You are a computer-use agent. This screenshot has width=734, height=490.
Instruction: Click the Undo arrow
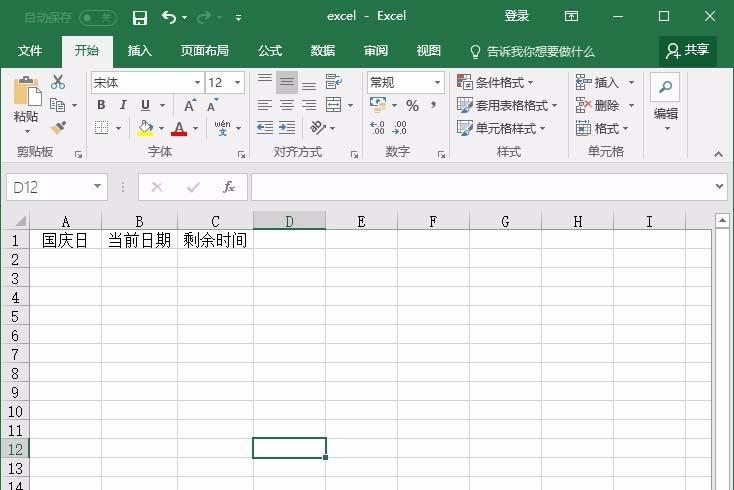(168, 17)
